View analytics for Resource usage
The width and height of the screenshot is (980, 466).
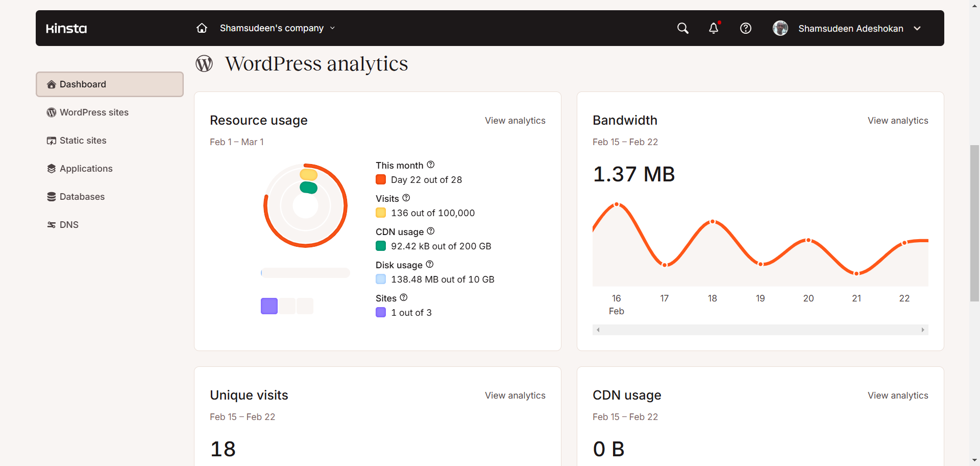[515, 121]
